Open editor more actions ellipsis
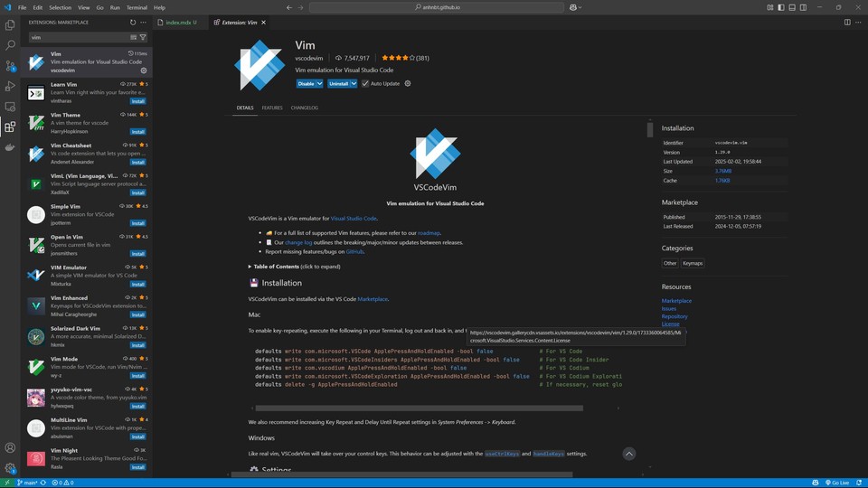The height and width of the screenshot is (488, 868). pos(858,23)
